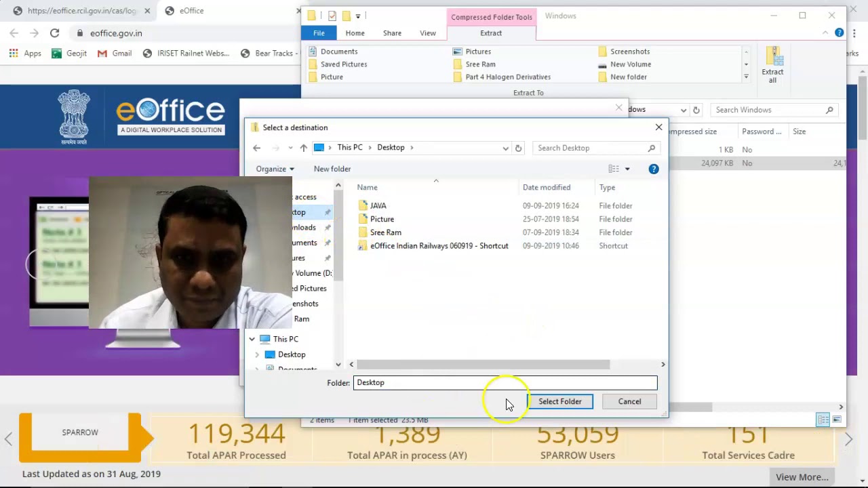The width and height of the screenshot is (868, 488).
Task: Open Chrome Apps bookmark
Action: point(25,53)
